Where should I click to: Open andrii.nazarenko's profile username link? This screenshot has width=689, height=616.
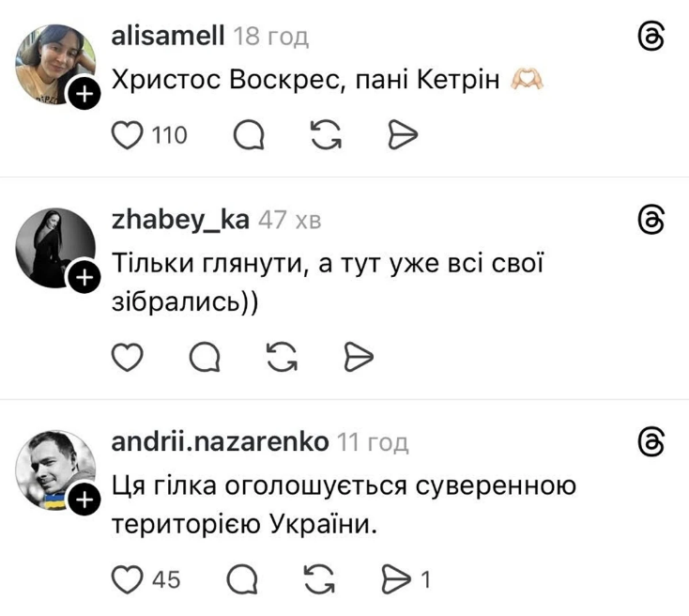point(220,441)
